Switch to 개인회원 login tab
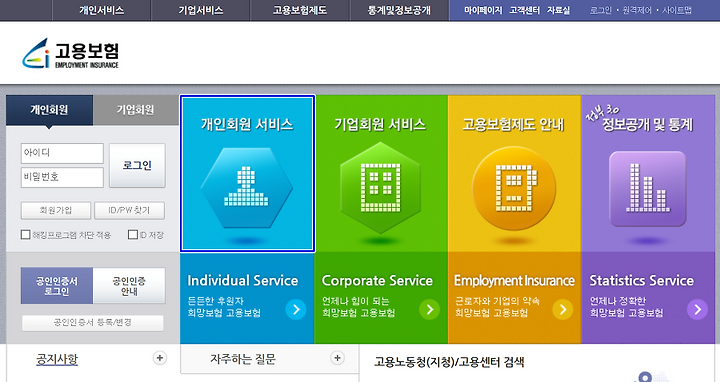This screenshot has width=720, height=382. click(49, 110)
